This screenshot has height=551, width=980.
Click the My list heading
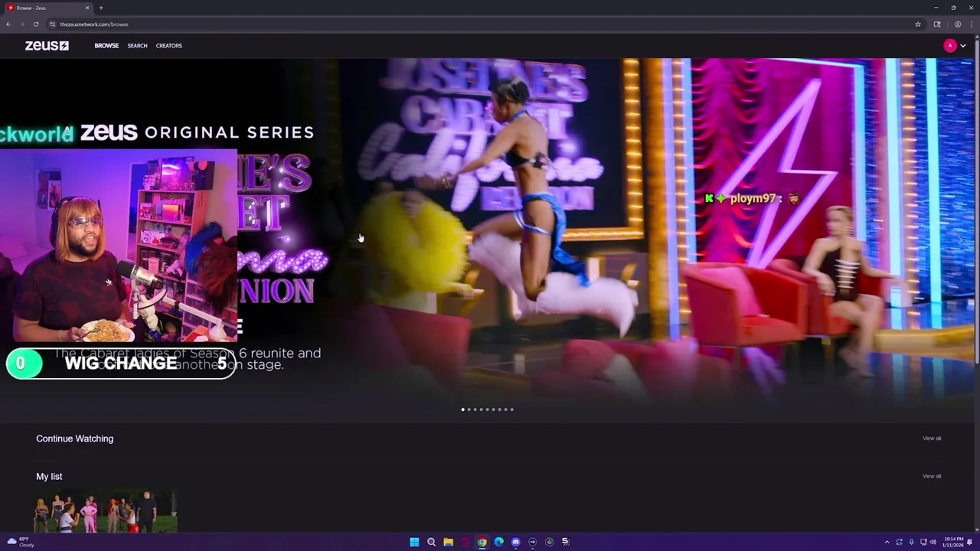(x=49, y=476)
